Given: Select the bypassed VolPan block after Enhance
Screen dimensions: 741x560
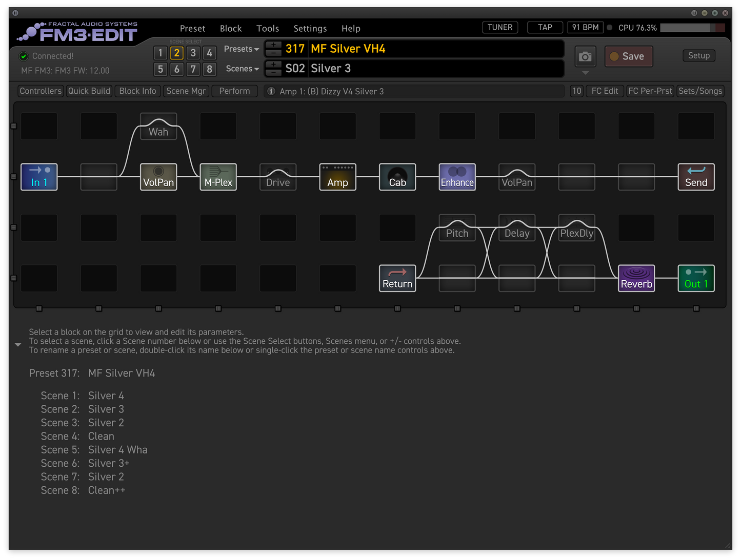Looking at the screenshot, I should pos(517,177).
